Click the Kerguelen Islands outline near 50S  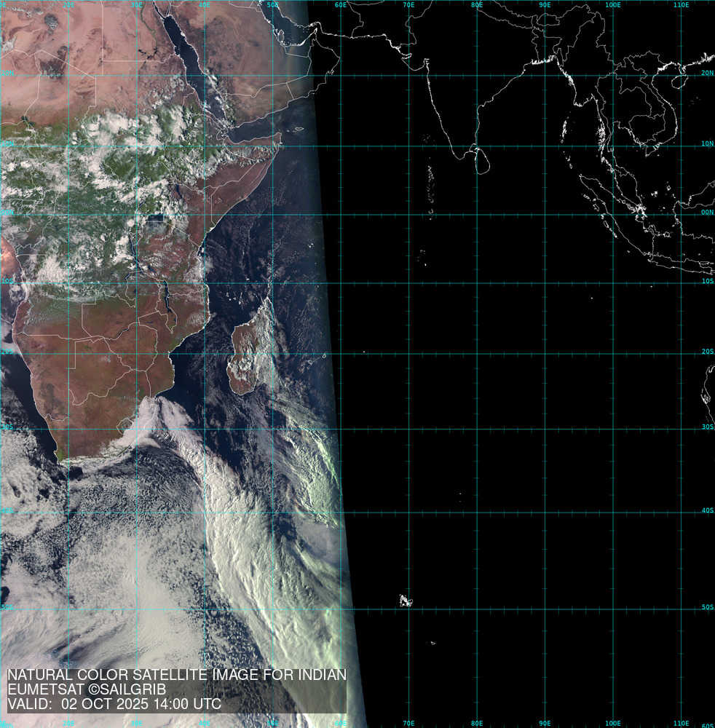click(406, 601)
